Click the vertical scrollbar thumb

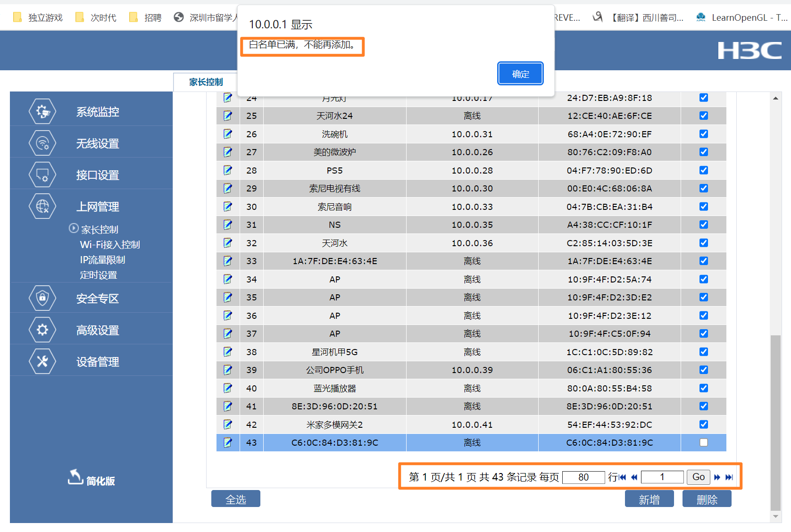click(x=775, y=423)
